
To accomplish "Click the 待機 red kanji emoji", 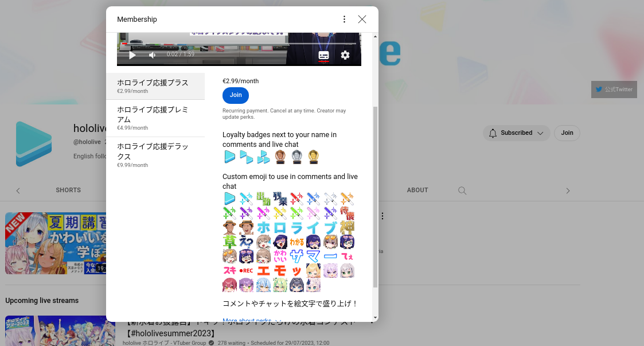I will click(347, 213).
